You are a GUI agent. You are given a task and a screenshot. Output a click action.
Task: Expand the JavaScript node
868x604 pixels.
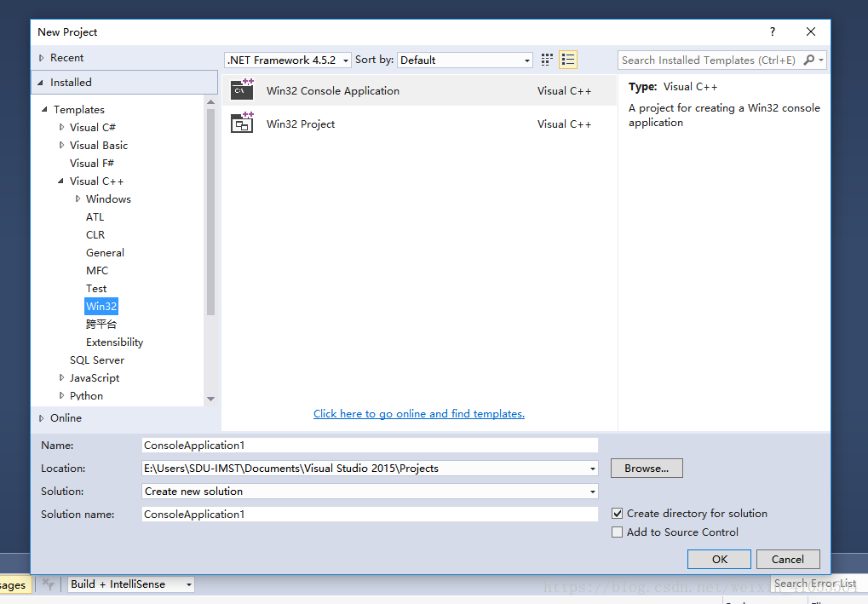click(x=61, y=377)
